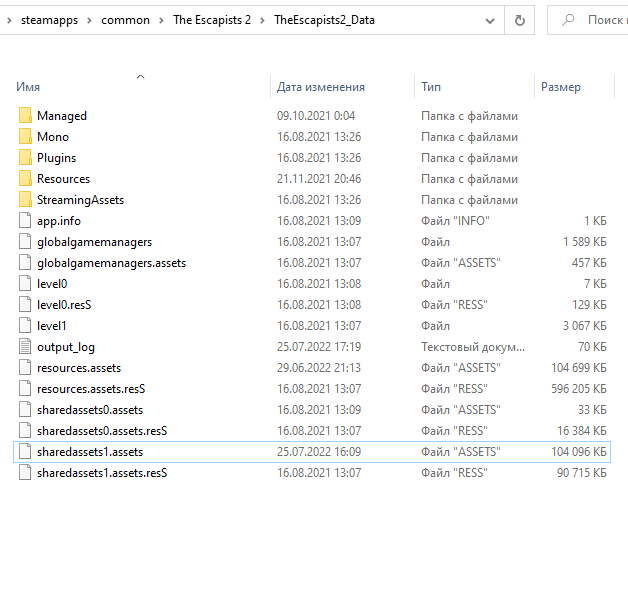This screenshot has width=628, height=610.
Task: Select the StreamingAssets folder name
Action: click(x=81, y=200)
